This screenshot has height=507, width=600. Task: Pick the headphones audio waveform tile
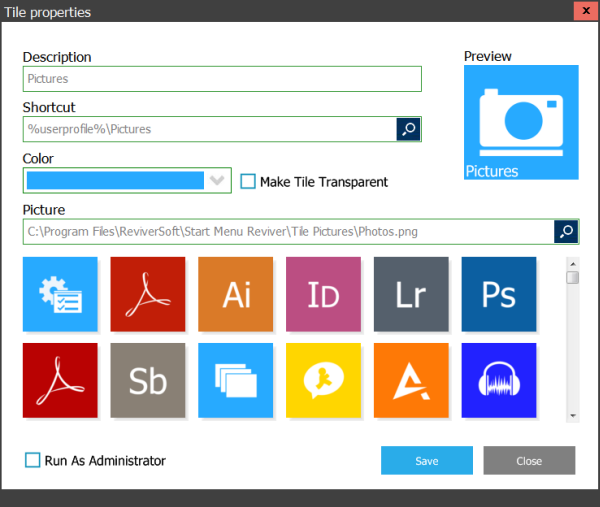[499, 380]
